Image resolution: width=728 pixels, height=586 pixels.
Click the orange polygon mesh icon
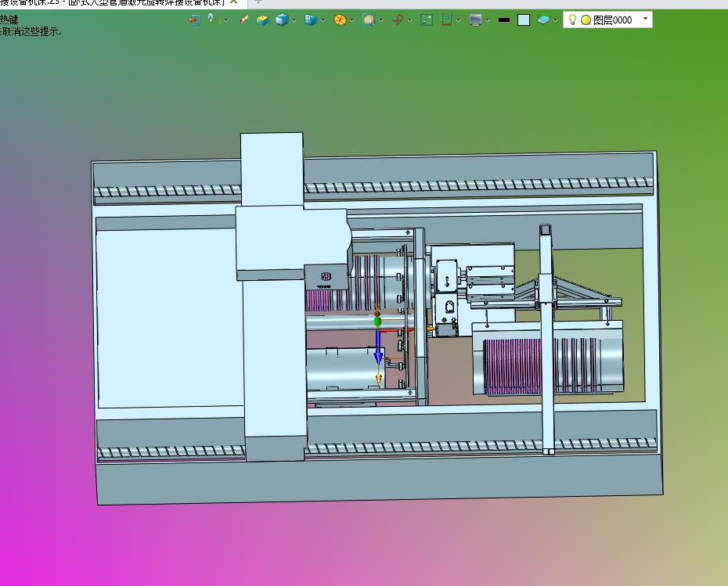(x=340, y=20)
